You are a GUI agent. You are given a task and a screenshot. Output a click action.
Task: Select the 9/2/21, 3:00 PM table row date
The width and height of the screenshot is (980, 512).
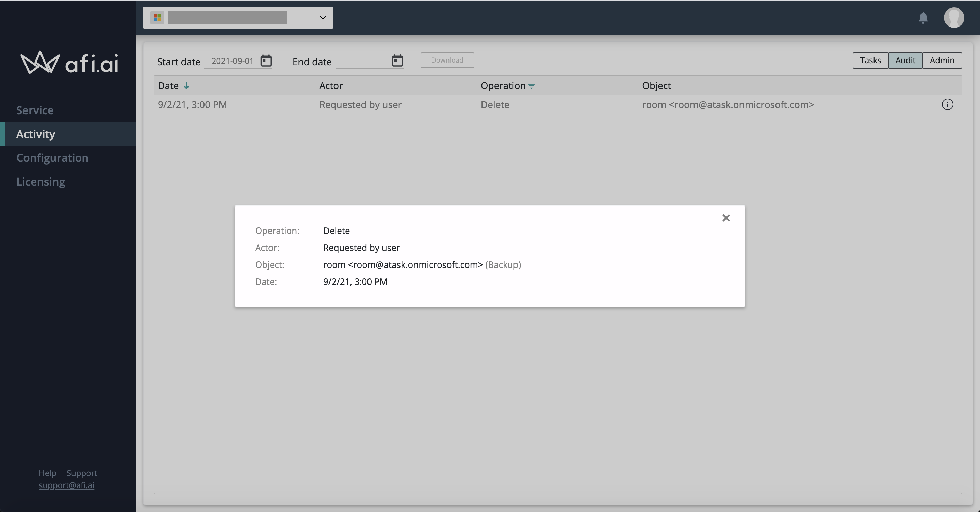coord(192,104)
